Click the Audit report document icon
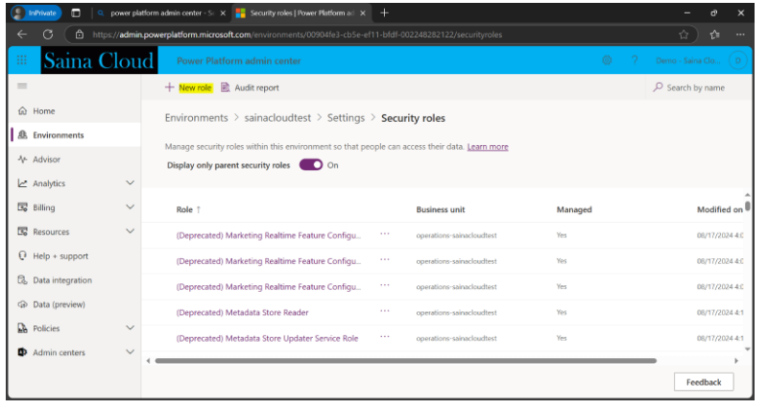 point(225,87)
